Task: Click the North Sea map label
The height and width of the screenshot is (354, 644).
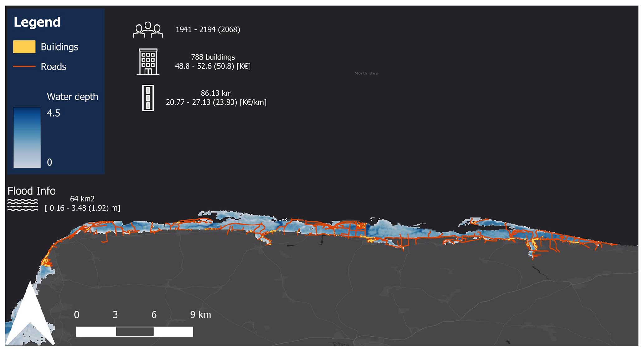Action: tap(366, 73)
